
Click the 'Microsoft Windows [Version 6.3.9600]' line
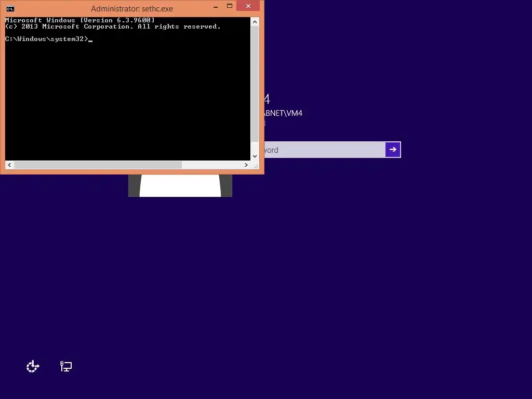pos(79,20)
